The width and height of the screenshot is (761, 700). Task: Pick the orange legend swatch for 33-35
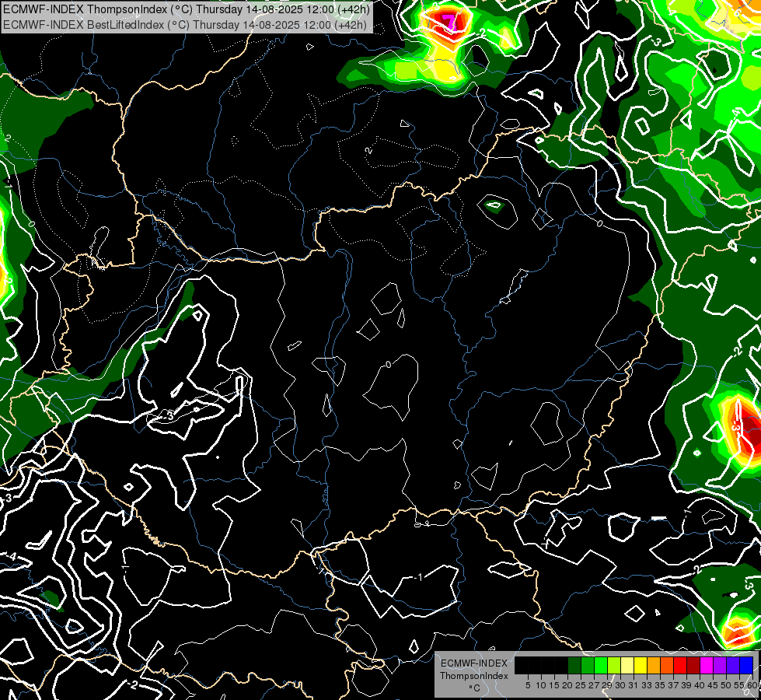(654, 665)
